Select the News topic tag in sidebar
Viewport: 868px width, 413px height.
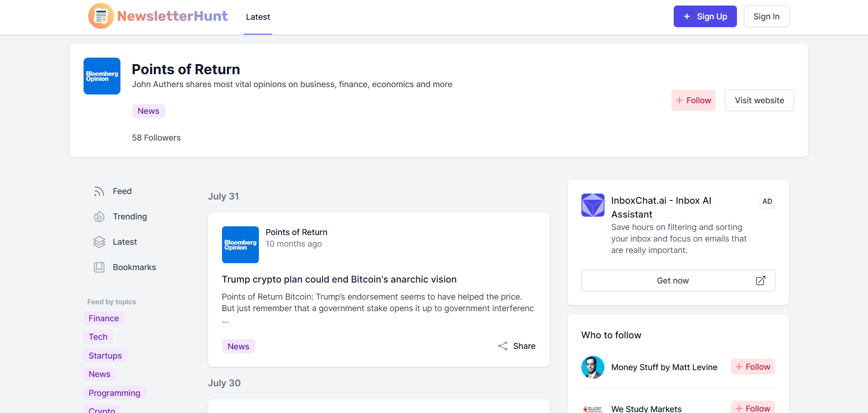coord(100,374)
